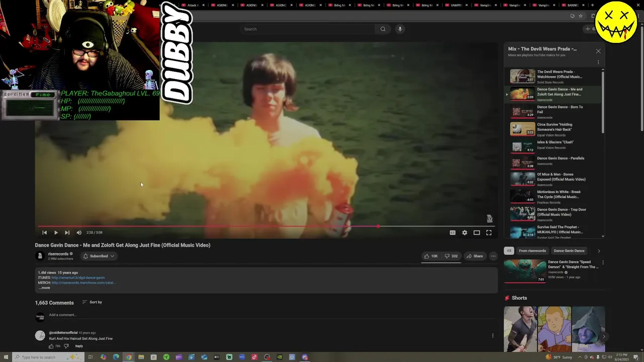Open the first Shorts thumbnail
Image resolution: width=644 pixels, height=362 pixels.
tap(520, 329)
